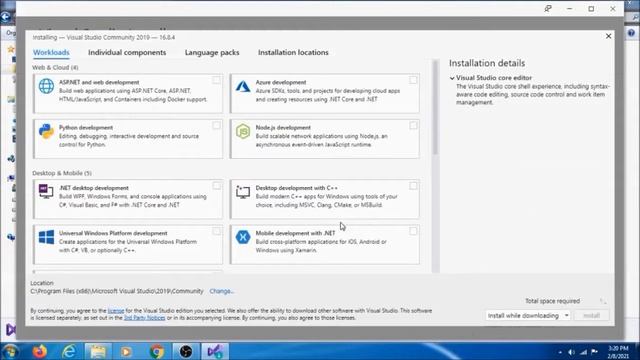The height and width of the screenshot is (360, 640).
Task: Click the Xamarin mobile development icon
Action: point(243,237)
